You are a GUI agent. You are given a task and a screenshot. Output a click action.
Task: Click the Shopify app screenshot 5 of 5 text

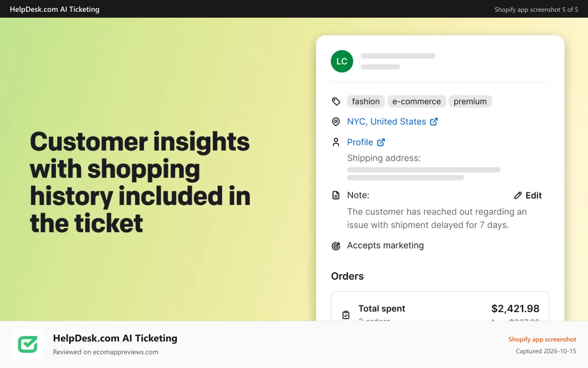pyautogui.click(x=537, y=9)
